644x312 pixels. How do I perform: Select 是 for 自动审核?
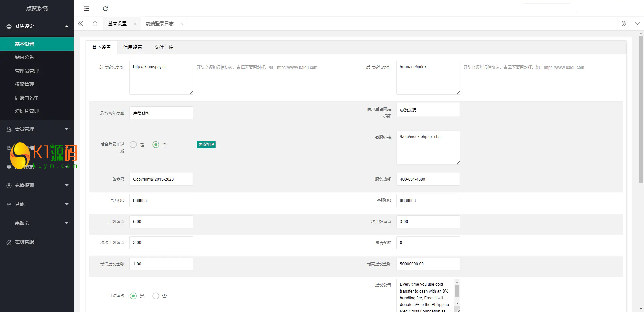133,296
